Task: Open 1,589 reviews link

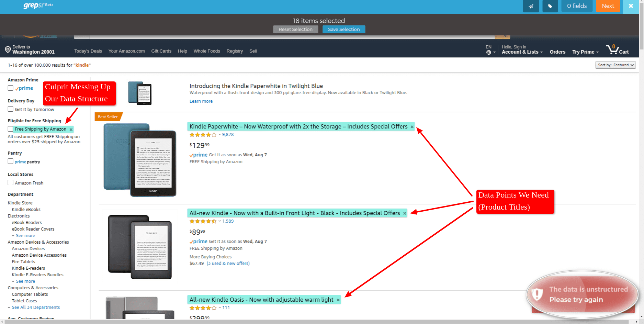Action: [x=228, y=221]
